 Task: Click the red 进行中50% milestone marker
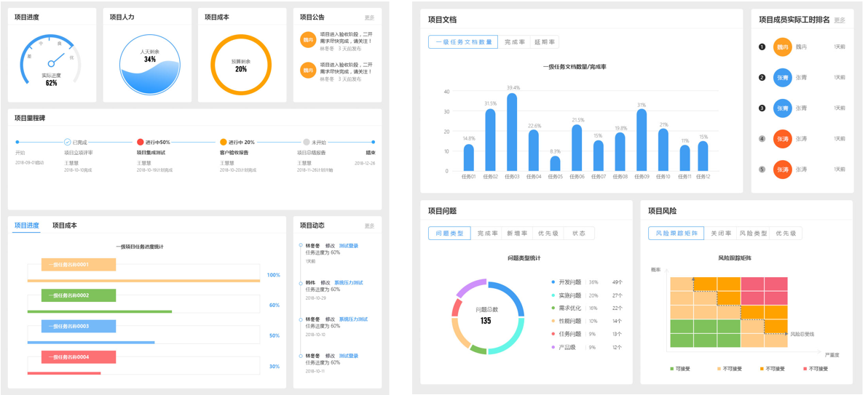[x=141, y=143]
